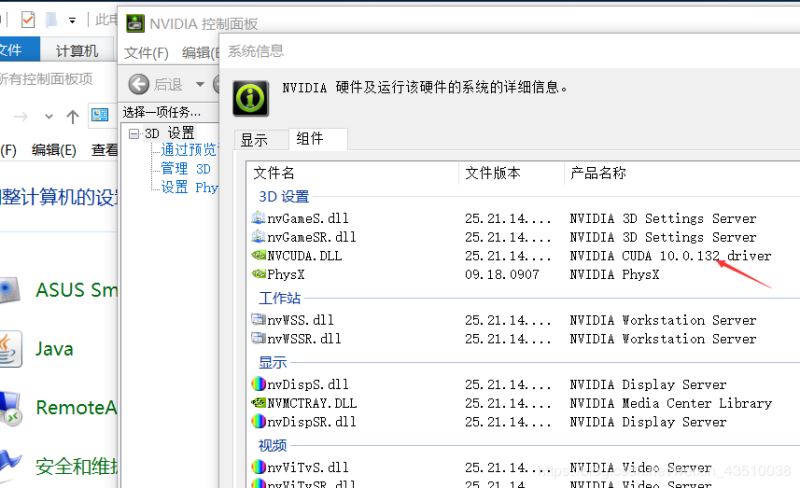Collapse the 3D 设置 tree node
Screen dimensions: 800x488
pyautogui.click(x=134, y=134)
